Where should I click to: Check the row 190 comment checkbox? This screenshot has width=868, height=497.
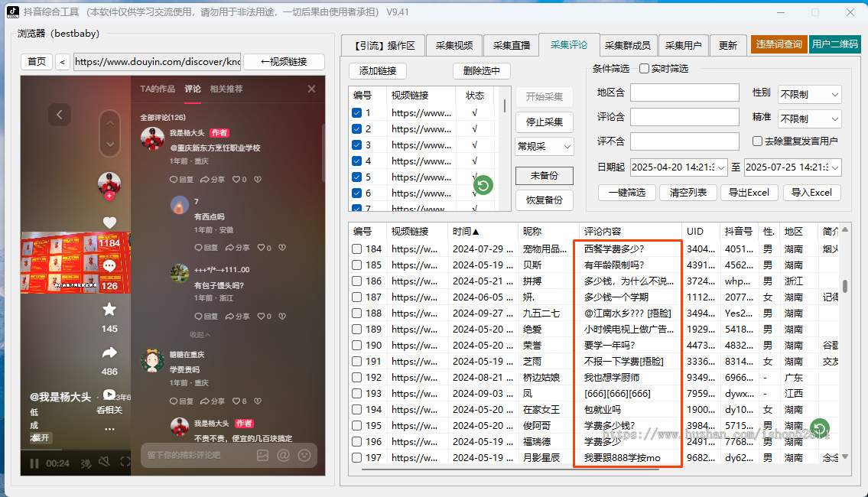357,346
